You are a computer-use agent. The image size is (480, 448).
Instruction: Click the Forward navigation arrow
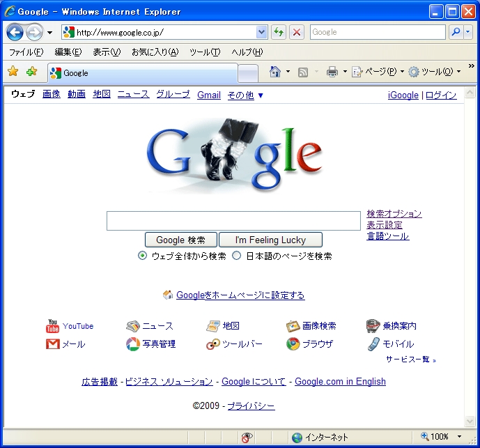(x=34, y=32)
